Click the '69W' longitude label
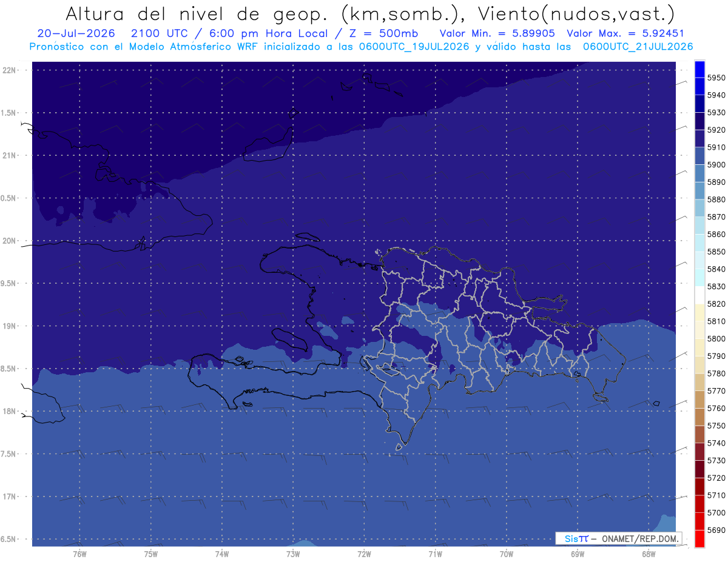728x562 pixels. (x=578, y=554)
